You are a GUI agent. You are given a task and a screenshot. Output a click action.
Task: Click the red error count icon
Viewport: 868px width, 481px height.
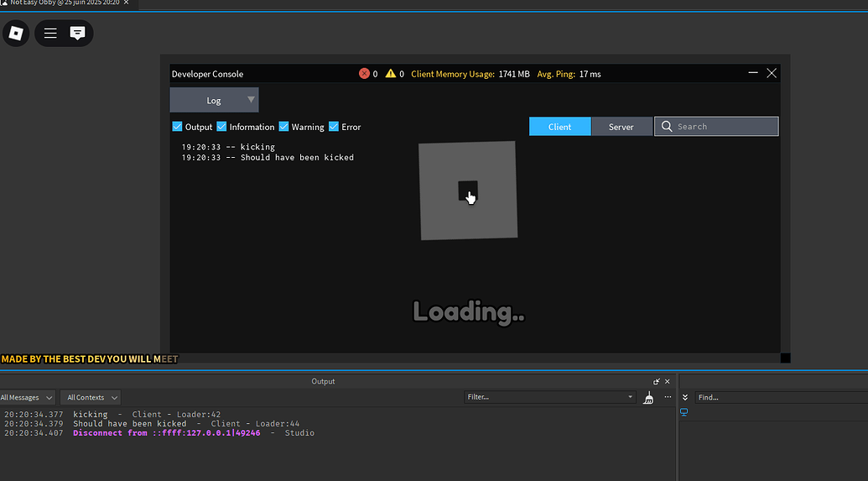364,74
